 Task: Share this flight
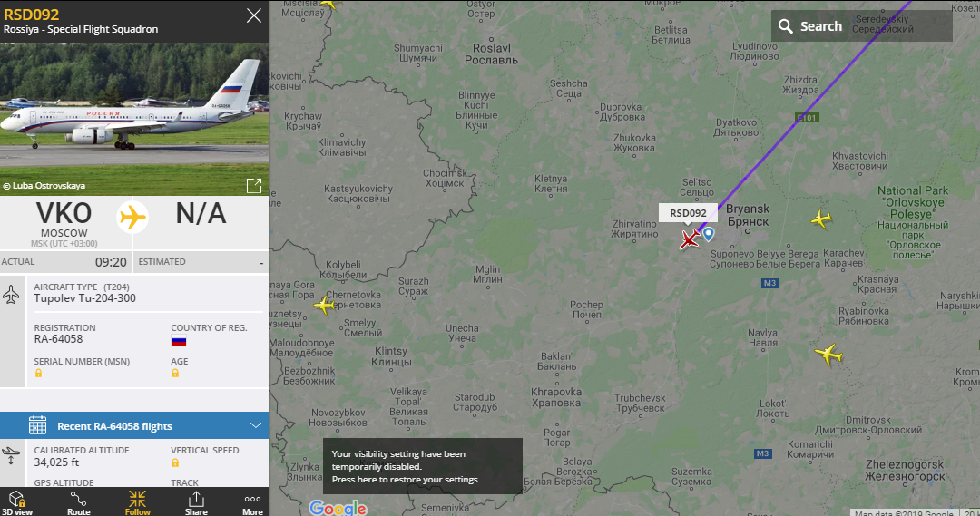click(196, 502)
